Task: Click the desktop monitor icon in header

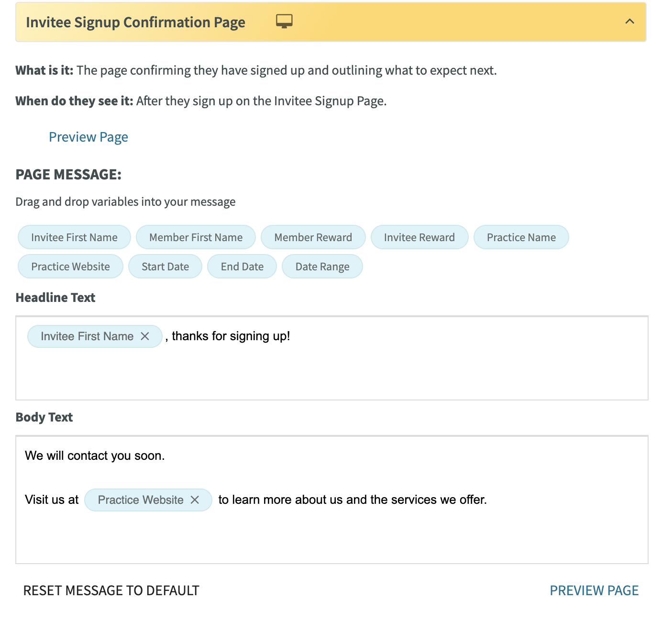Action: [x=284, y=22]
